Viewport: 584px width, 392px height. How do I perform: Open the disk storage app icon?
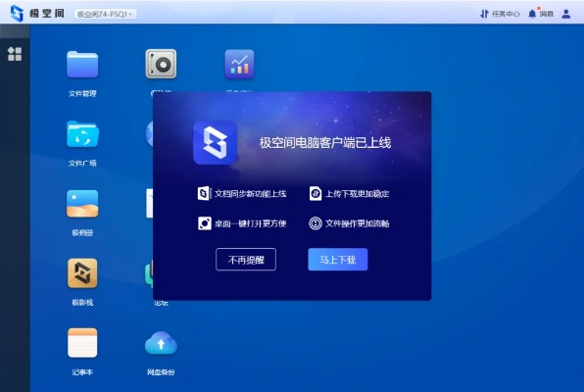pos(161,64)
